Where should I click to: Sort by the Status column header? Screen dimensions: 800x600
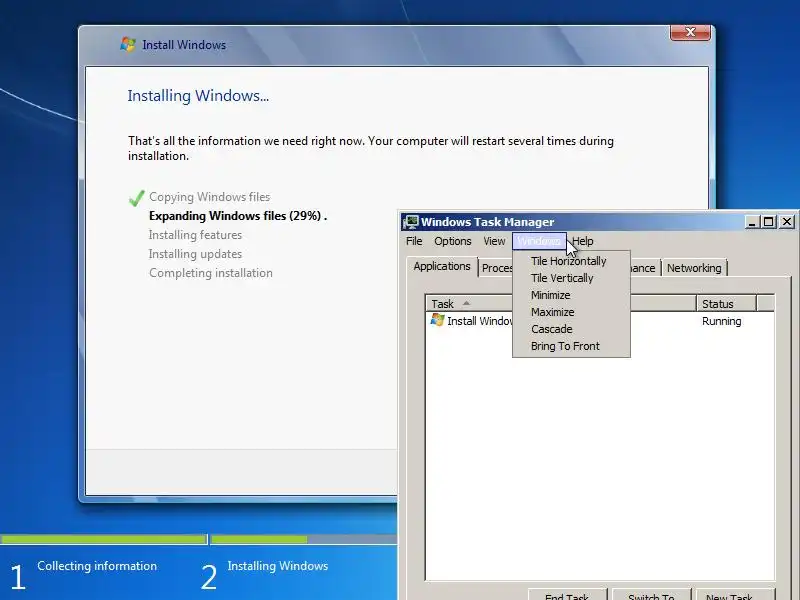click(x=726, y=304)
